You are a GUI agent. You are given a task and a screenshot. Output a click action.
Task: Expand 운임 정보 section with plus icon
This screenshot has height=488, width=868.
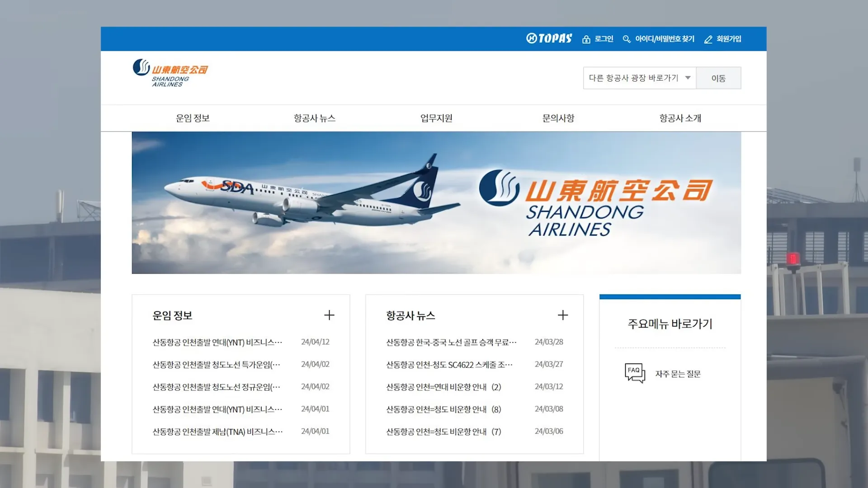[x=329, y=315]
